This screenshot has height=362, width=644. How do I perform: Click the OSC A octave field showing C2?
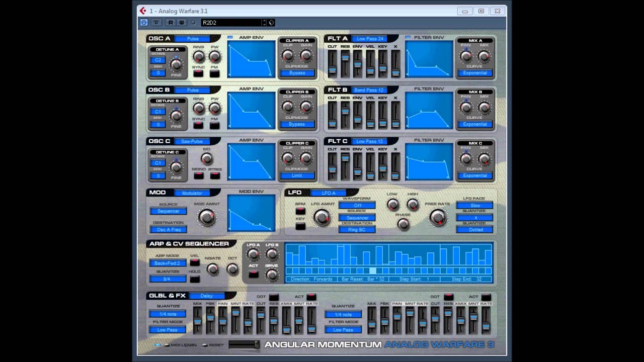coord(158,60)
